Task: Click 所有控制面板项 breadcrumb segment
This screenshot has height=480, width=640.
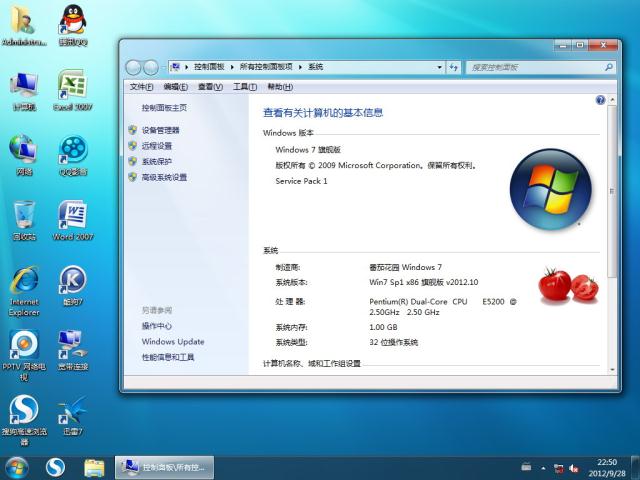Action: point(266,67)
